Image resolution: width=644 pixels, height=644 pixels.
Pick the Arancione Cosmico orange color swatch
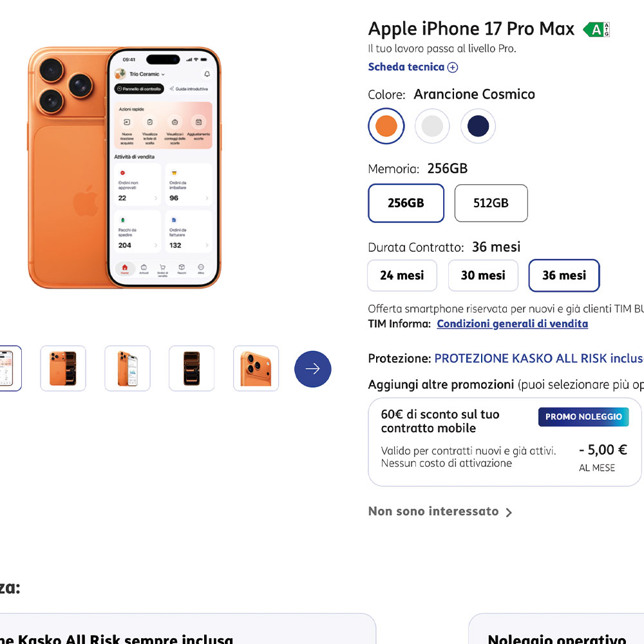(x=386, y=126)
